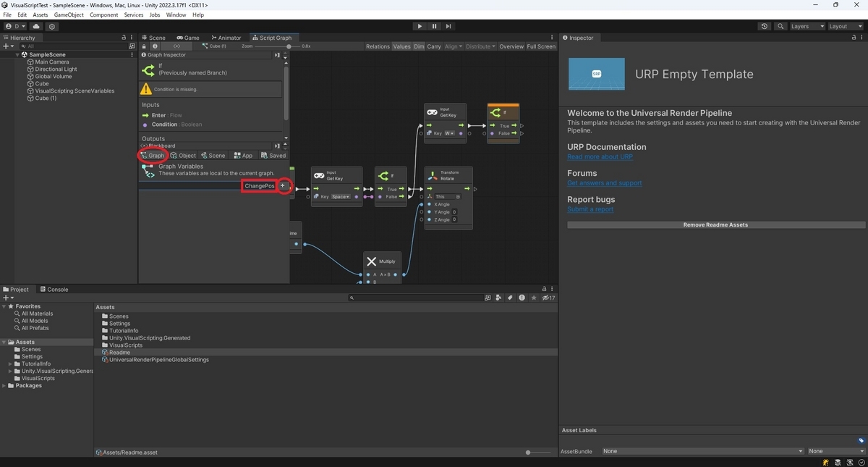Switch to the Scene tab
This screenshot has width=868, height=467.
(153, 38)
